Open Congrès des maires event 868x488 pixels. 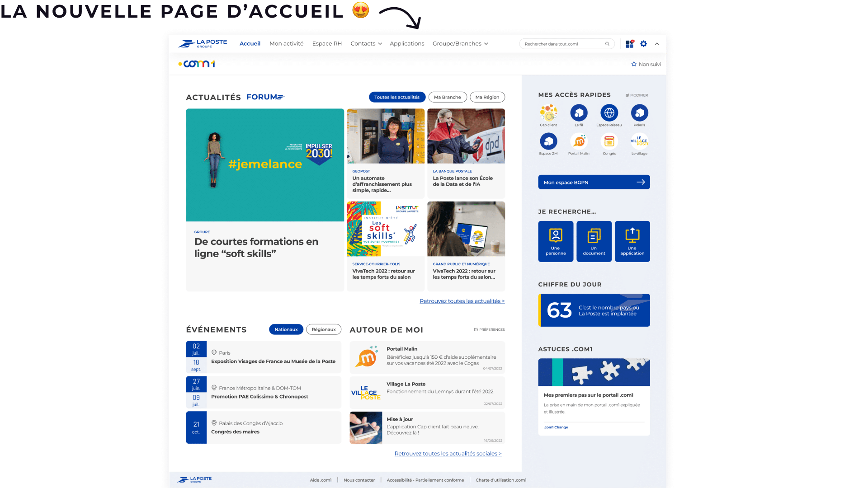pyautogui.click(x=264, y=427)
